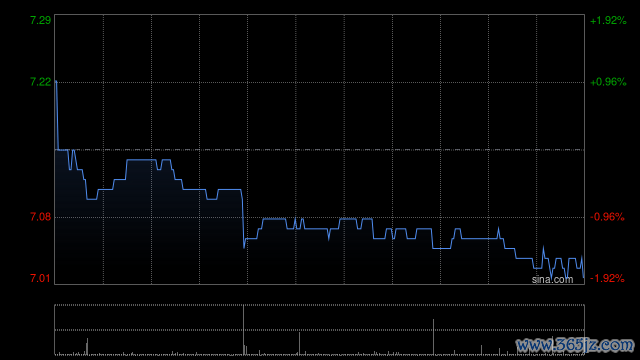640x360 pixels.
Task: Click the -1.92% percentage label
Action: (x=607, y=278)
